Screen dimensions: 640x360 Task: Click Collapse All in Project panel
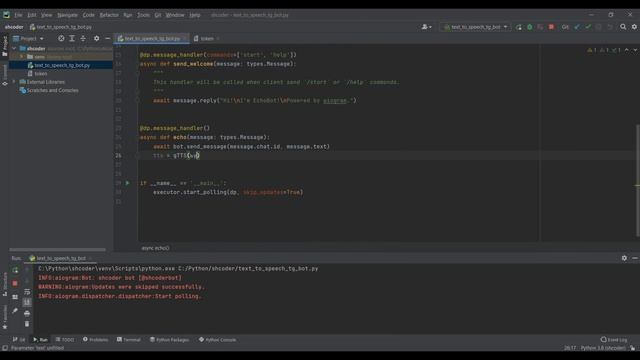(83, 38)
